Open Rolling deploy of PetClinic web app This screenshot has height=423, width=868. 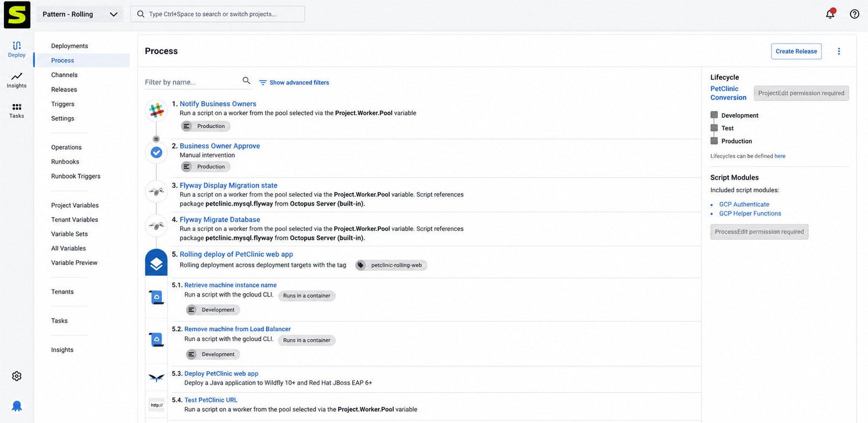pyautogui.click(x=236, y=254)
